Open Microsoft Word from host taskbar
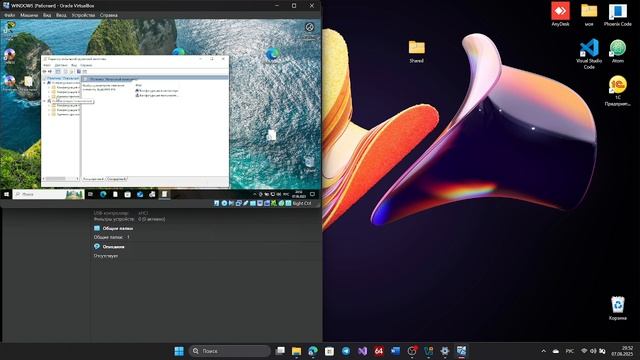 [x=395, y=351]
